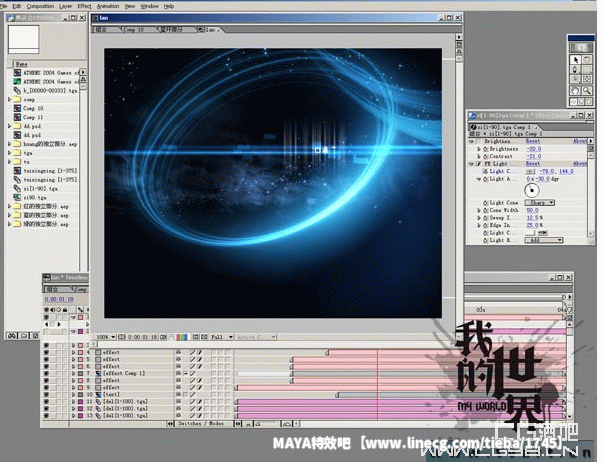Select xi[1-90].tga in Project panel

[40, 189]
